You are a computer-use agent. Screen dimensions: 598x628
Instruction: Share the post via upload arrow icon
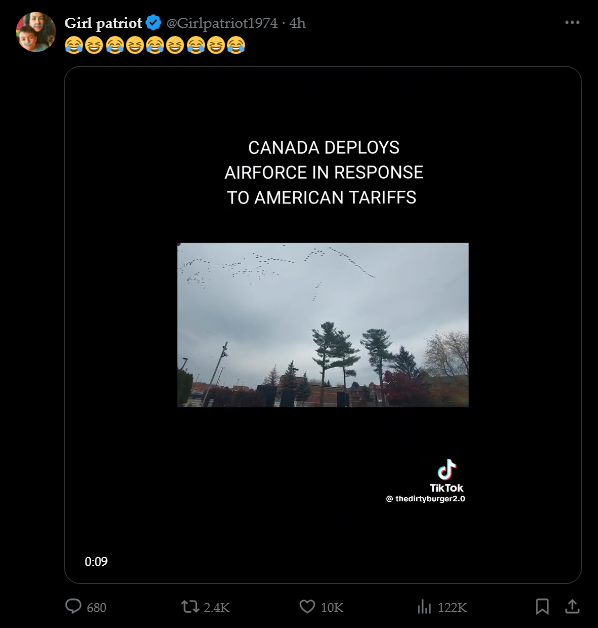pyautogui.click(x=572, y=606)
